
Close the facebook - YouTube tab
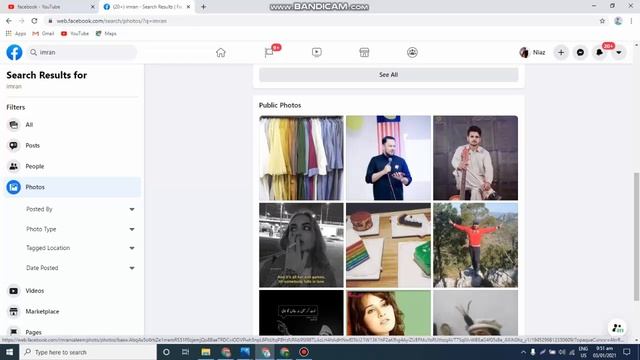[93, 7]
